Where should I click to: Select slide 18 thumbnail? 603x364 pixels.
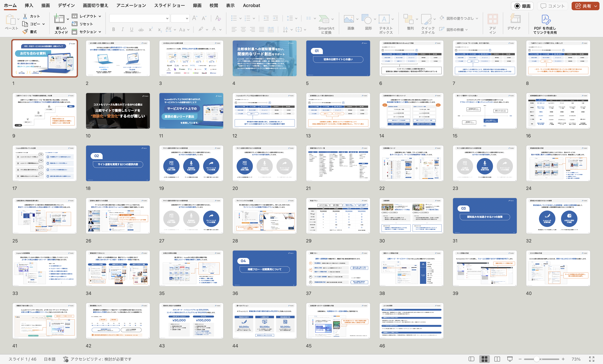(118, 163)
